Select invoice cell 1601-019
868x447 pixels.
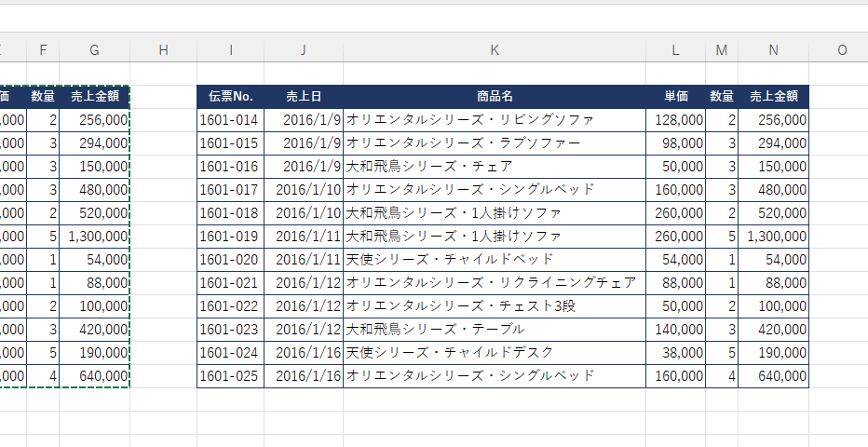[230, 237]
